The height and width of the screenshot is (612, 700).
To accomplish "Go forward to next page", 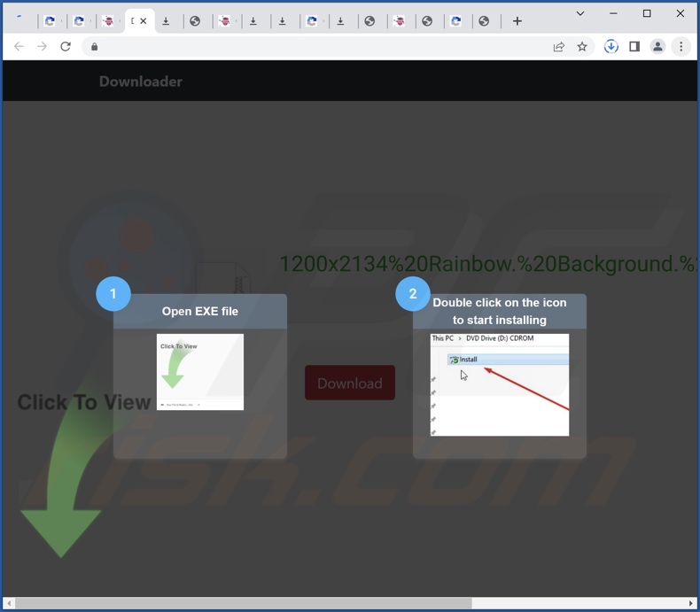I will (x=42, y=46).
